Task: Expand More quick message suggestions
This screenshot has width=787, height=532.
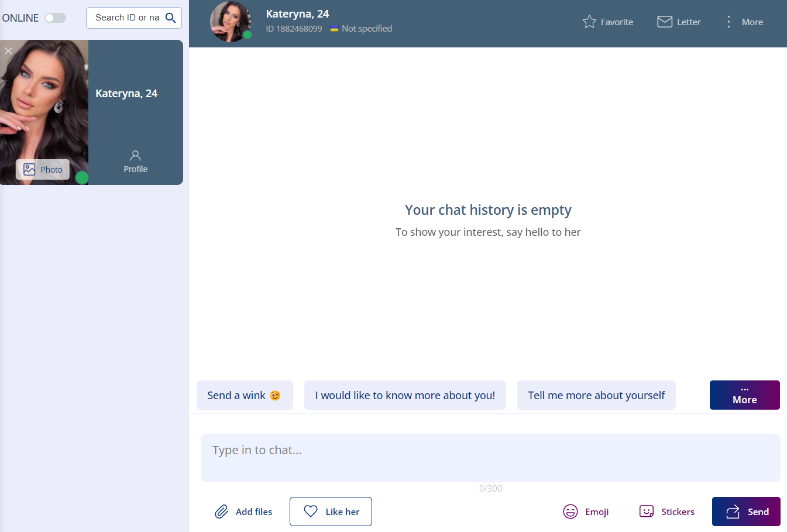Action: coord(744,395)
